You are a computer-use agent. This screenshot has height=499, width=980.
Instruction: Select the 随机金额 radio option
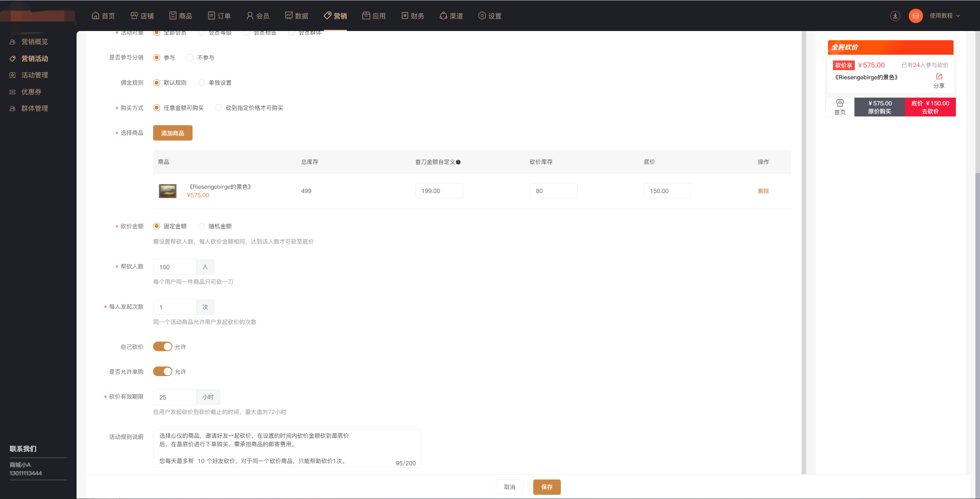pos(202,226)
